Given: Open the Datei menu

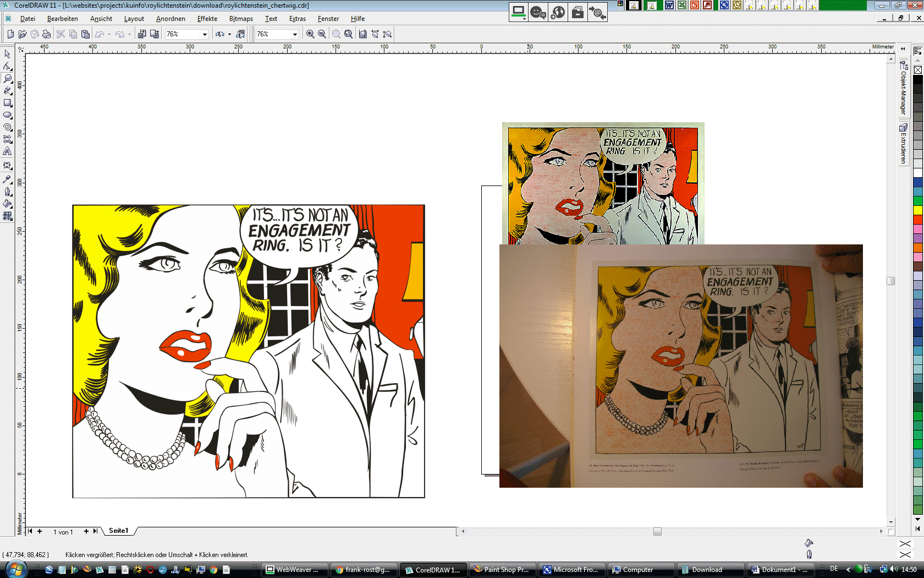Looking at the screenshot, I should (x=28, y=19).
